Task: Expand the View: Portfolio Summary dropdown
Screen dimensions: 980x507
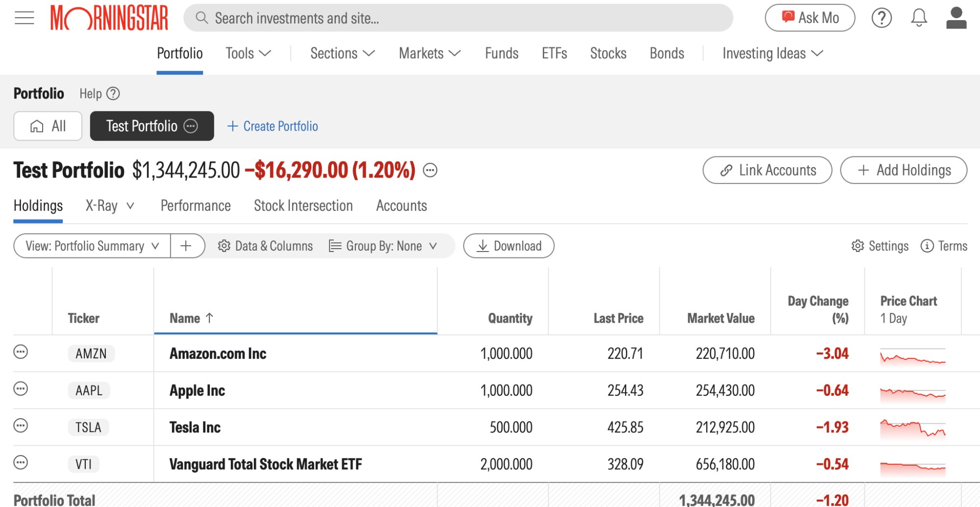Action: [x=92, y=246]
